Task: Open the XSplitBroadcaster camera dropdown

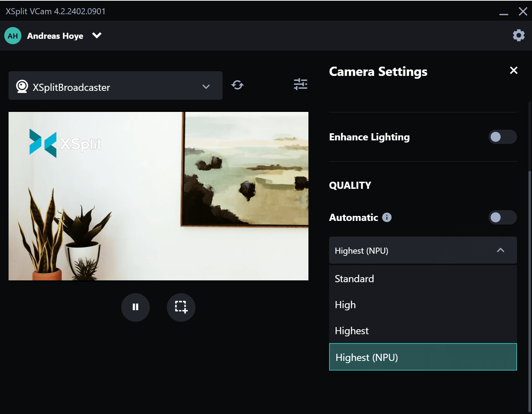Action: point(116,86)
